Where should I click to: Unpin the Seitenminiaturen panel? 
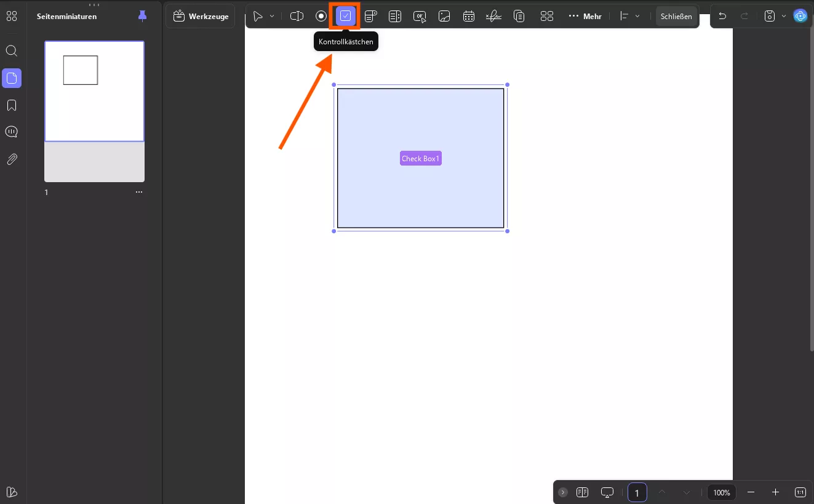click(x=142, y=16)
